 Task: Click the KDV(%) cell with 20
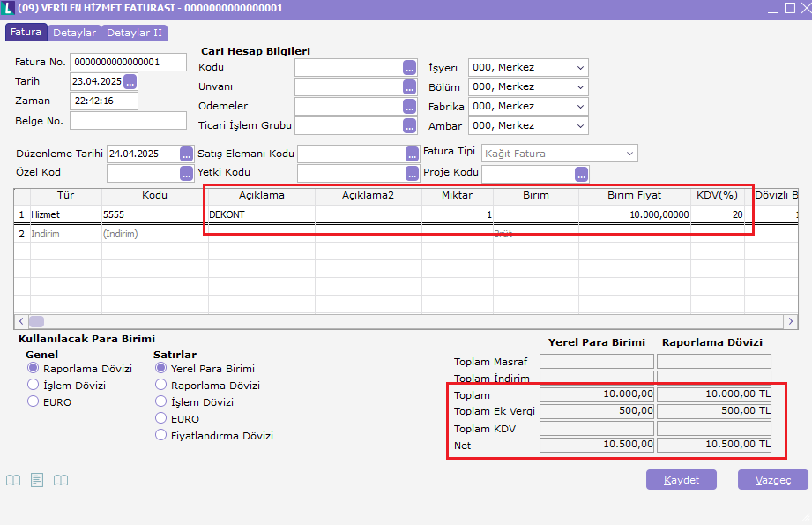click(x=718, y=214)
